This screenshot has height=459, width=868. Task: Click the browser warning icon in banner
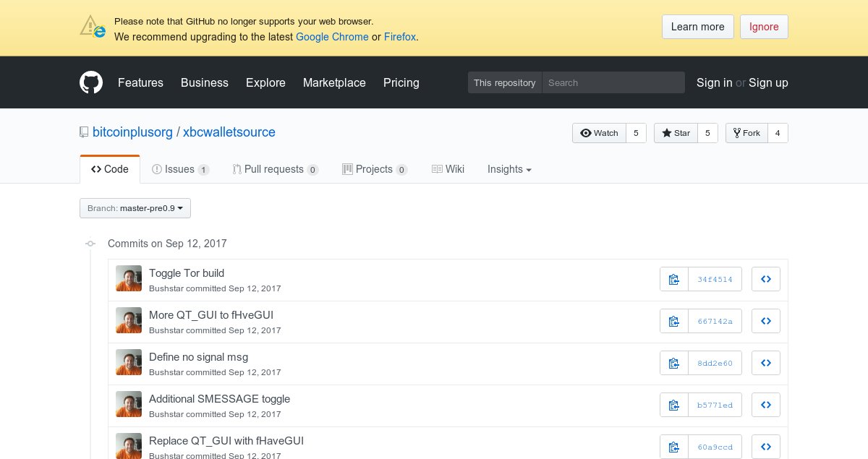pyautogui.click(x=93, y=27)
